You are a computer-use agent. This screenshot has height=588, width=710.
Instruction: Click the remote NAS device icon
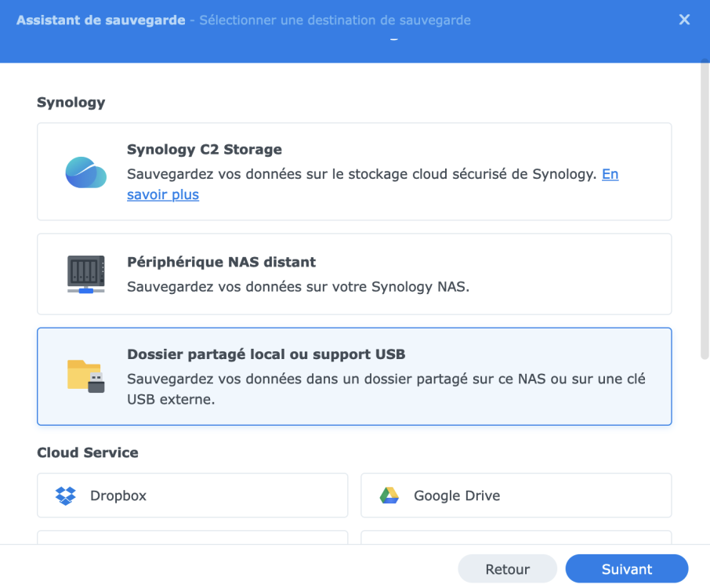85,274
